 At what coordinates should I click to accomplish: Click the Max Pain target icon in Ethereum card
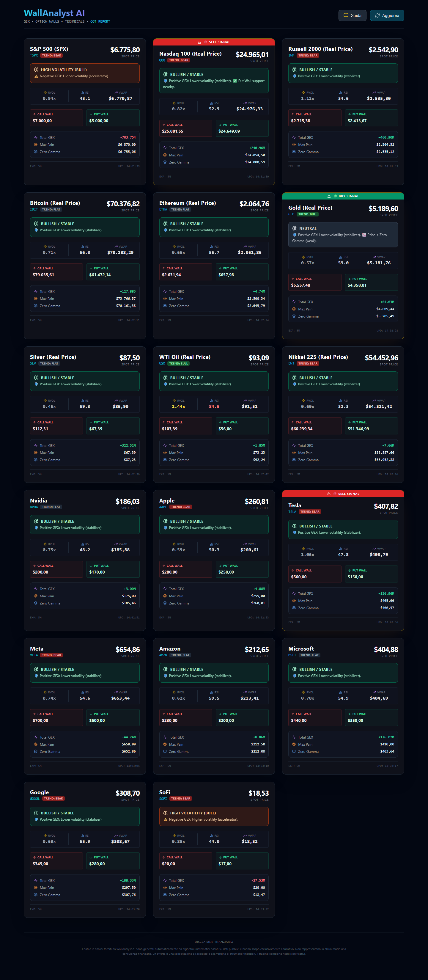pos(165,299)
